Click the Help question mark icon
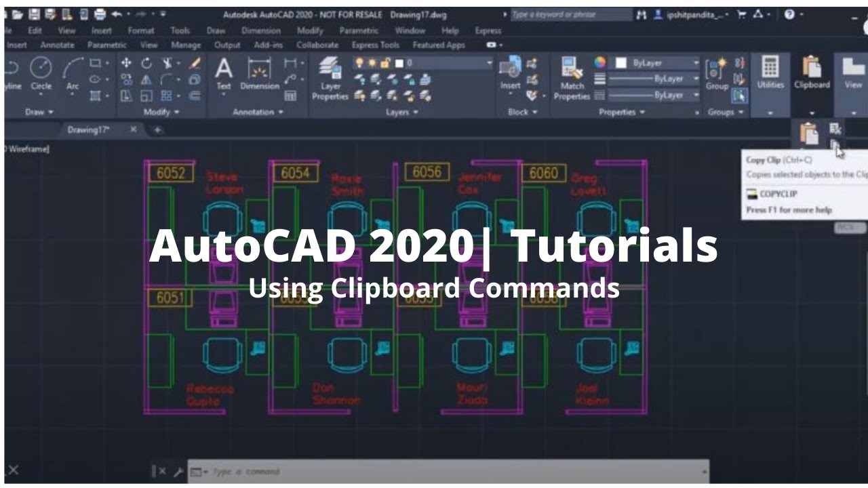Screen dimensions: 868x488 coord(789,14)
